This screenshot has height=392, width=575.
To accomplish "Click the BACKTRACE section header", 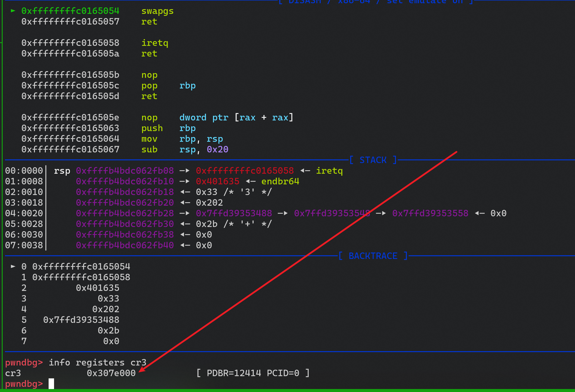I will [x=373, y=256].
